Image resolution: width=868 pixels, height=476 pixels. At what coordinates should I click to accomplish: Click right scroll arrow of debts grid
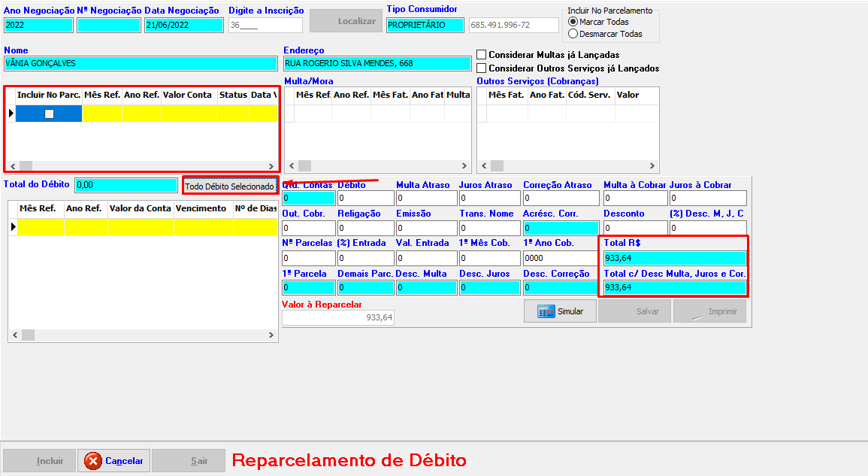271,165
